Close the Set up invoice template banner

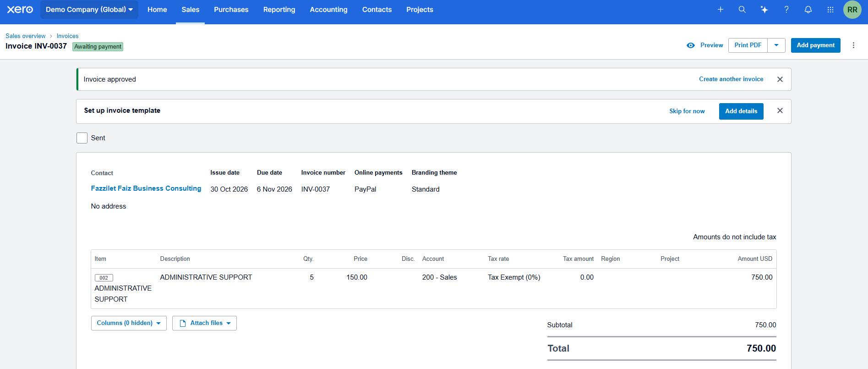click(x=780, y=111)
